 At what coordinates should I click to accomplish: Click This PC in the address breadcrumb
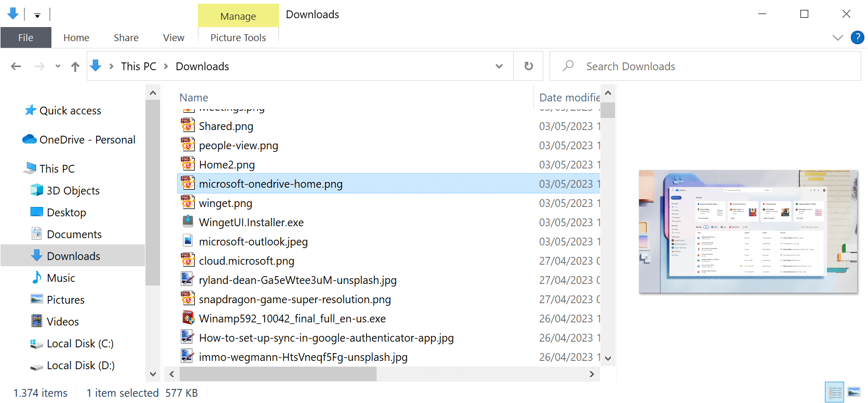pos(138,67)
